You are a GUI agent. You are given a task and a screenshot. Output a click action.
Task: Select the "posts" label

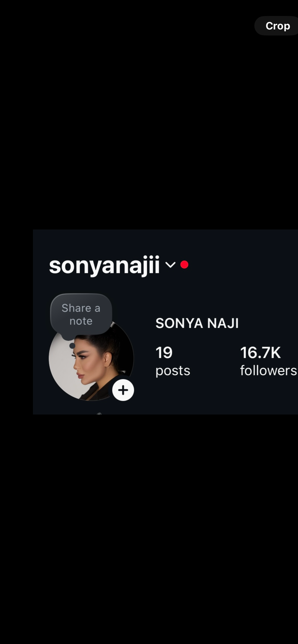173,371
